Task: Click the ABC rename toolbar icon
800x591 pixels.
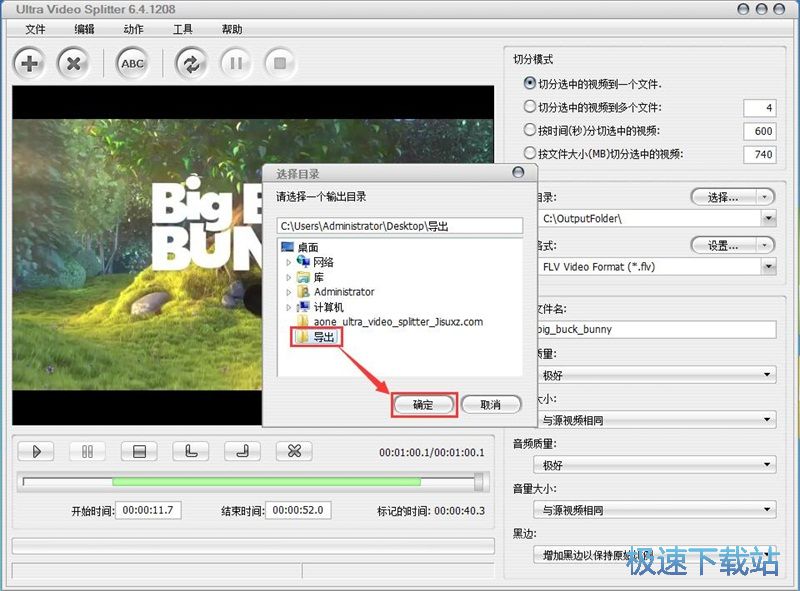Action: 132,64
